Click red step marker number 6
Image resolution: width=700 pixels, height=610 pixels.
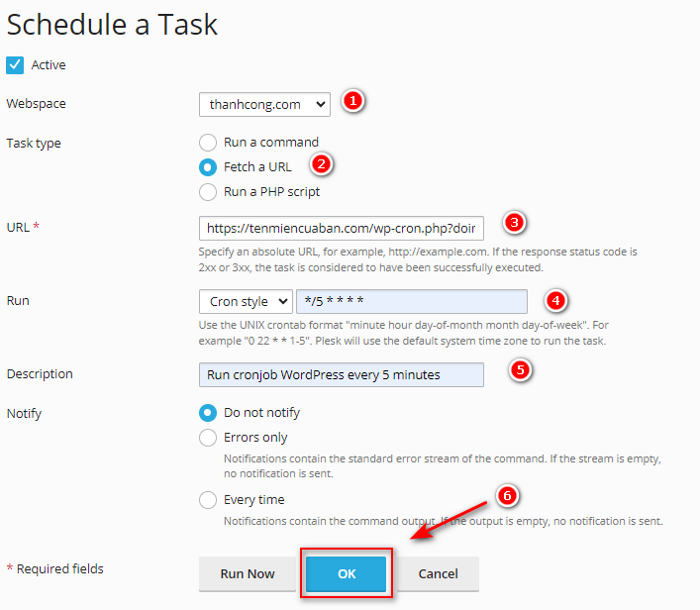(x=507, y=496)
